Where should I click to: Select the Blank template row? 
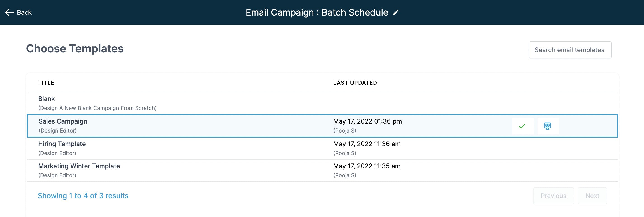(47, 99)
